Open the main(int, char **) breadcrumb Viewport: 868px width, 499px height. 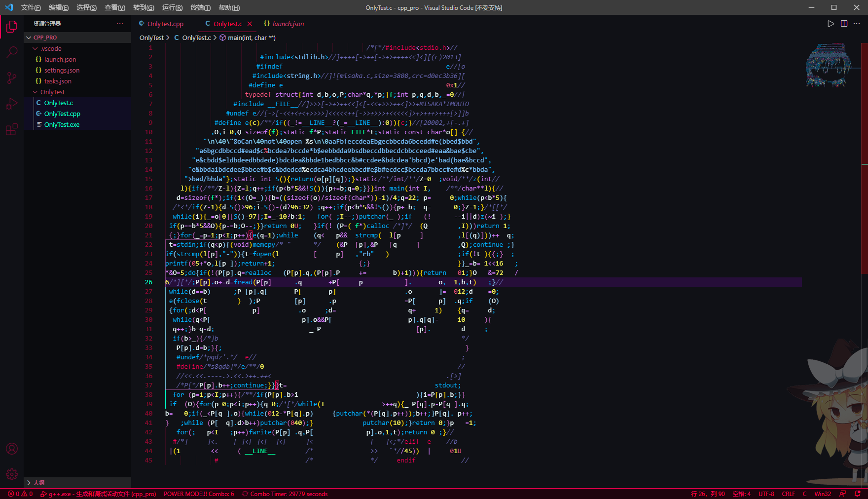click(248, 38)
